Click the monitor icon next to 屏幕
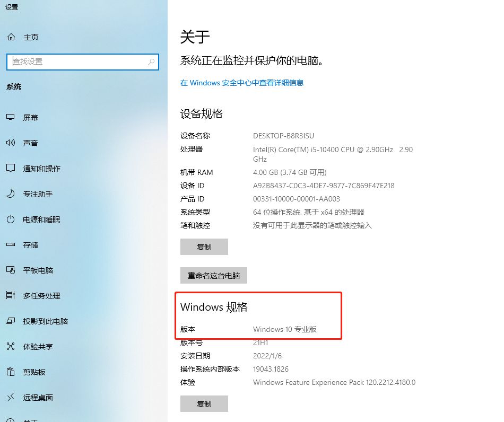 [11, 117]
